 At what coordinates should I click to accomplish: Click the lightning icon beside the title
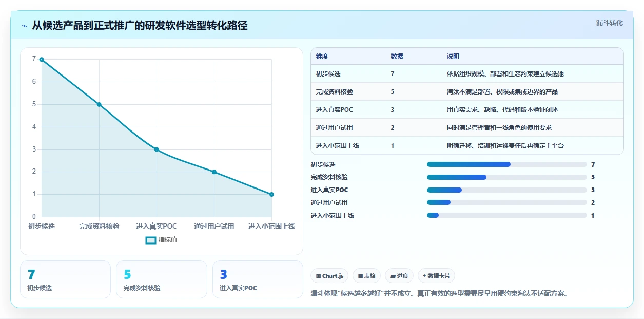[24, 26]
